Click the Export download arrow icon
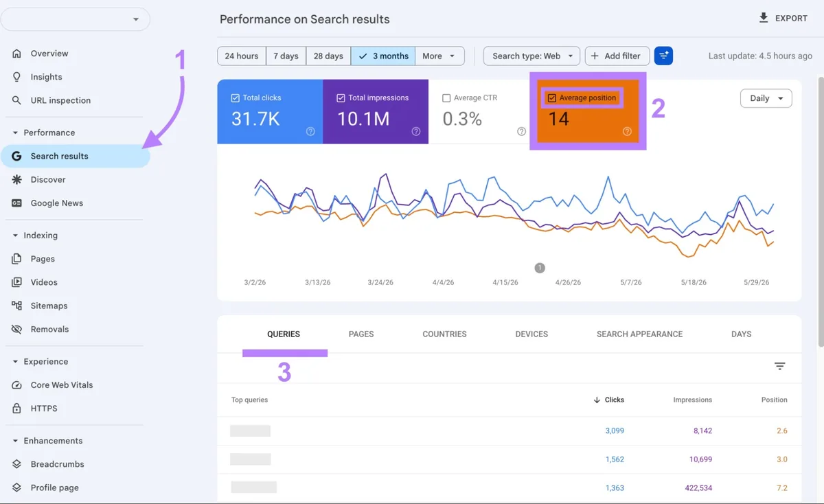 tap(764, 18)
